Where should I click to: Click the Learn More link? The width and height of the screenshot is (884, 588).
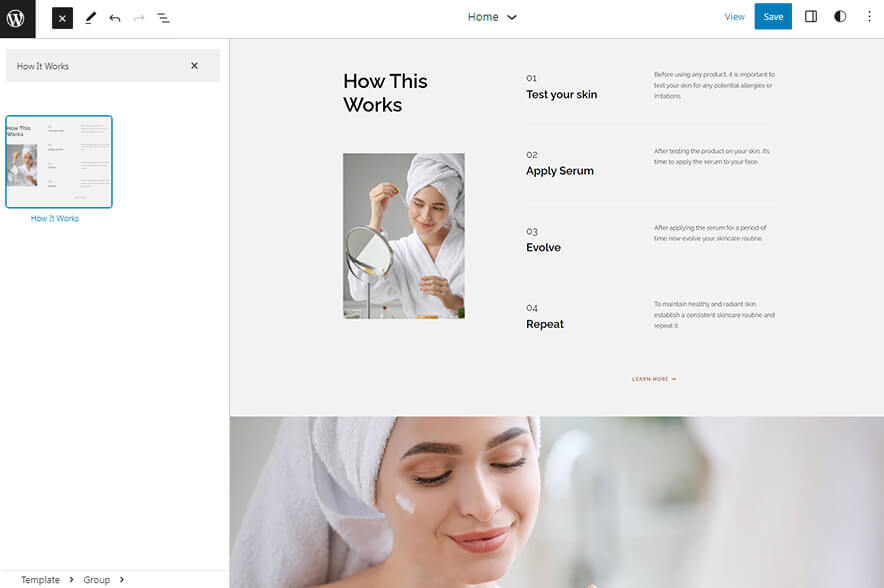(x=654, y=379)
